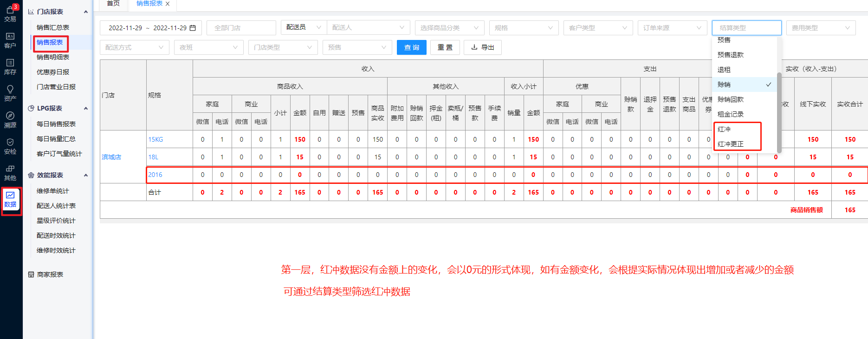Select the 资产 assets lightbulb icon
868x339 pixels.
pos(10,92)
